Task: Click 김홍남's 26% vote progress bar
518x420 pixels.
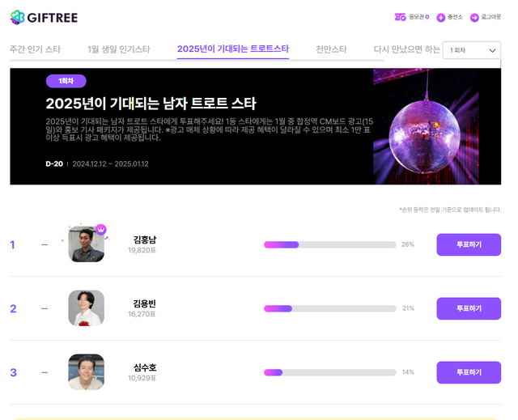Action: click(x=329, y=244)
